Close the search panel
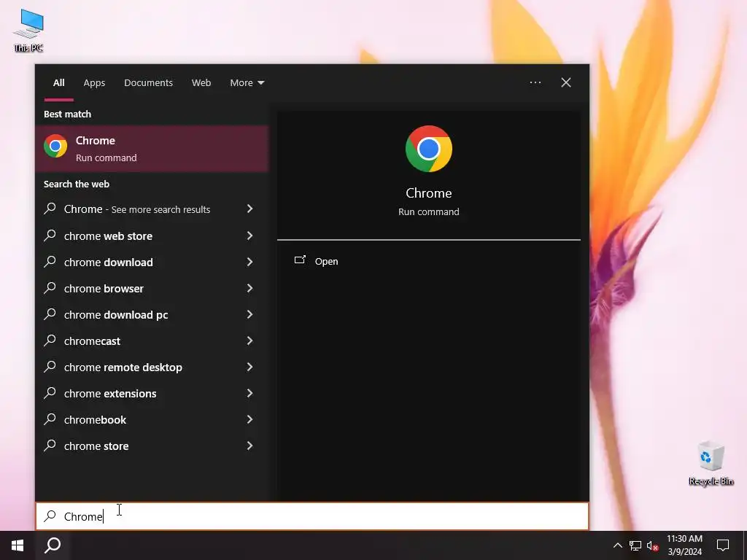 [566, 82]
